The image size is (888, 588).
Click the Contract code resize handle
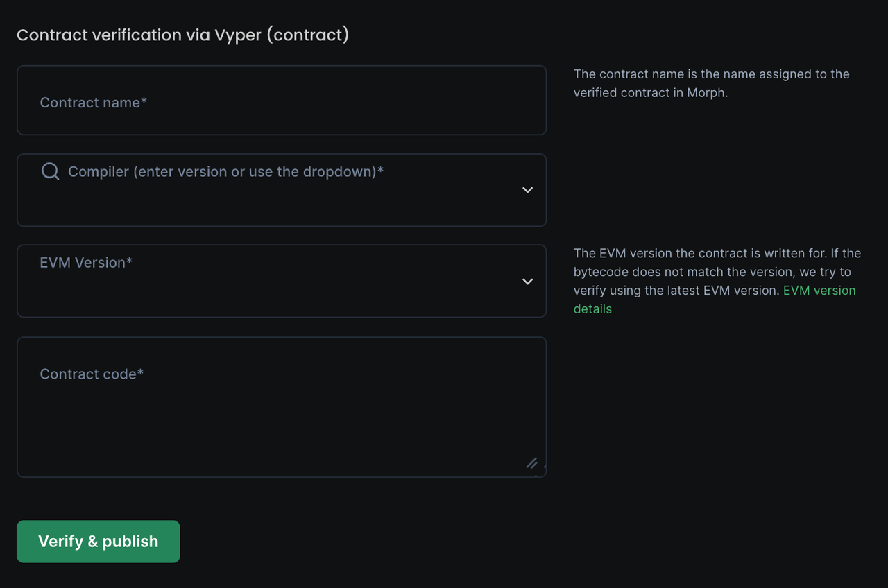[531, 463]
